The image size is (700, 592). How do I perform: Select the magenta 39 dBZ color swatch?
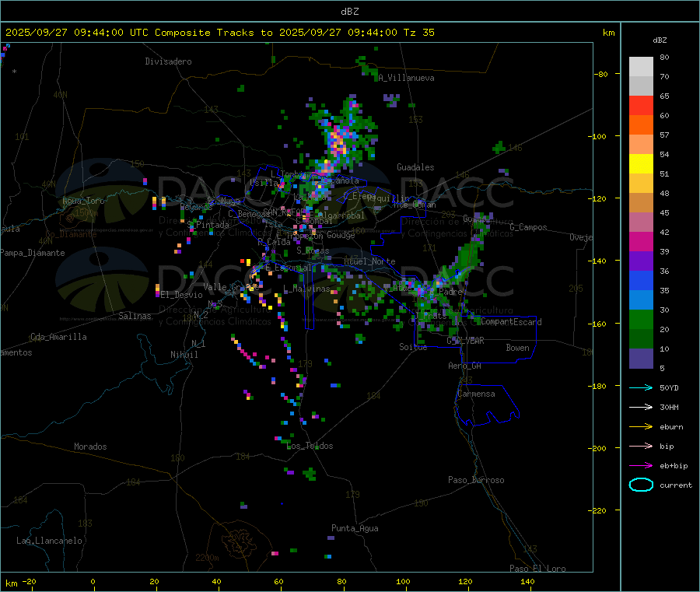[x=641, y=241]
